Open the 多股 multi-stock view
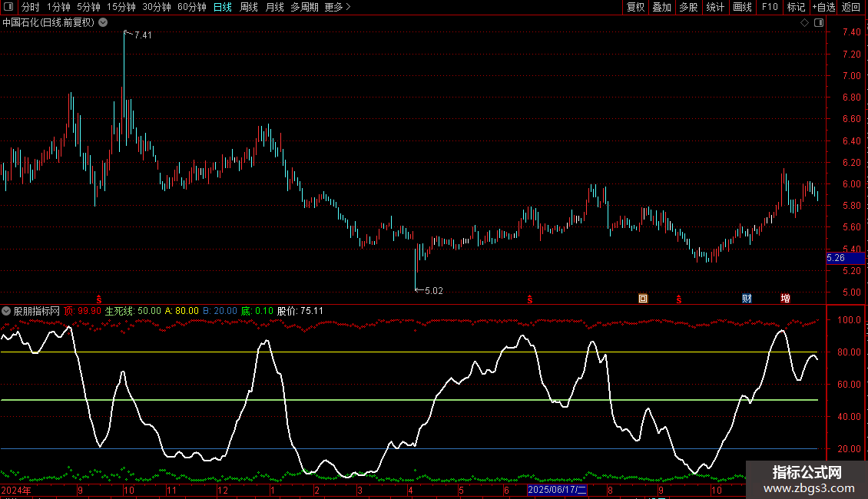This screenshot has width=868, height=499. point(688,7)
